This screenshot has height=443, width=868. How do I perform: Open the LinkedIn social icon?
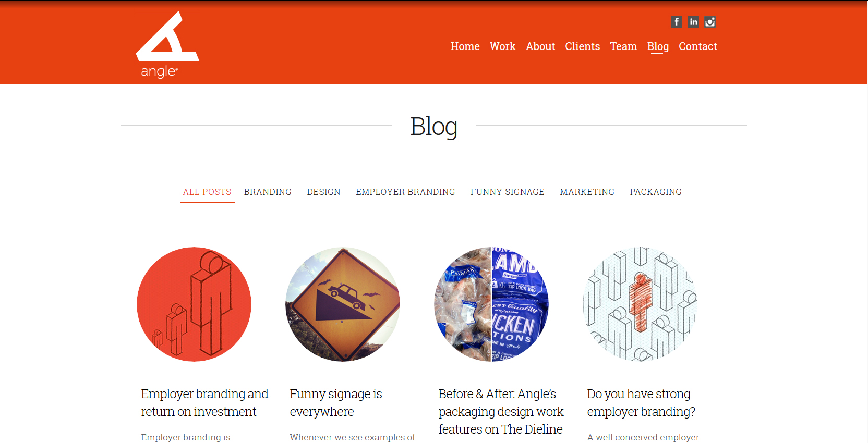coord(693,22)
